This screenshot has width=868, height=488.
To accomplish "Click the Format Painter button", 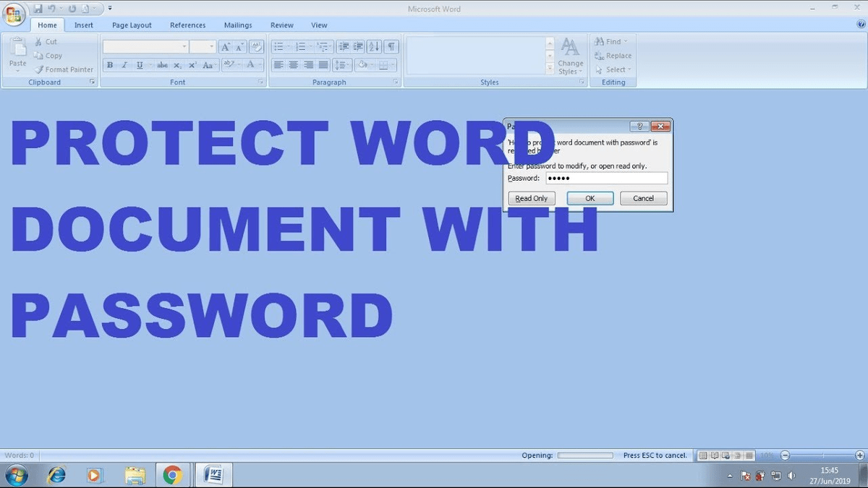I will pyautogui.click(x=64, y=69).
